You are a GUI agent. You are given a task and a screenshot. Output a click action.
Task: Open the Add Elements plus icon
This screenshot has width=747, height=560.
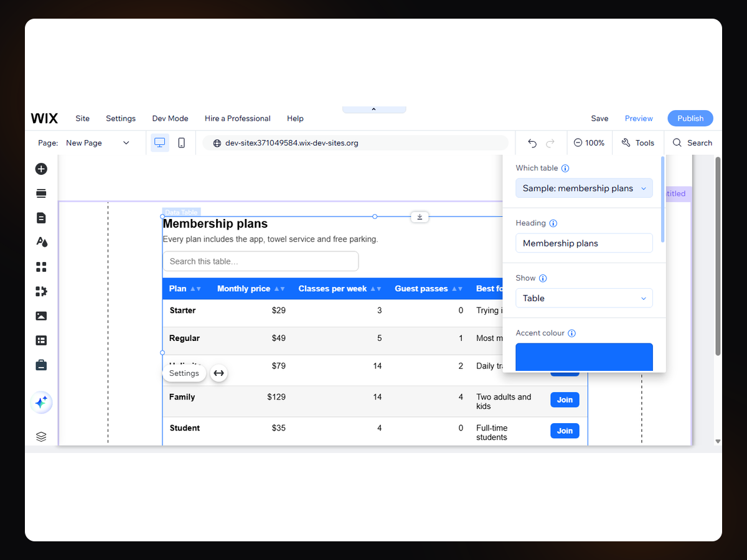(x=41, y=169)
